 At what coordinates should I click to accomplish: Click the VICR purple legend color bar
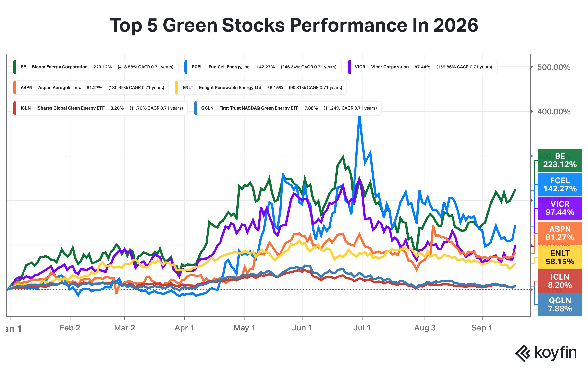point(349,67)
